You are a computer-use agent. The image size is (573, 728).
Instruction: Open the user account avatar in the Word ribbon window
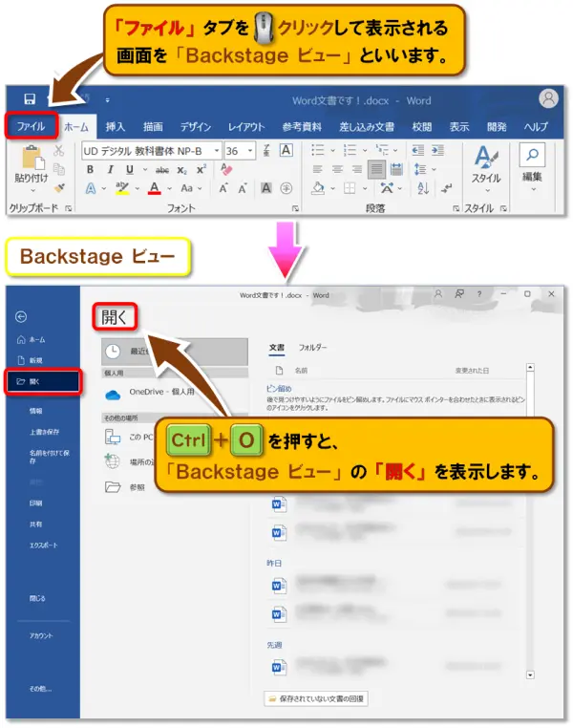548,99
